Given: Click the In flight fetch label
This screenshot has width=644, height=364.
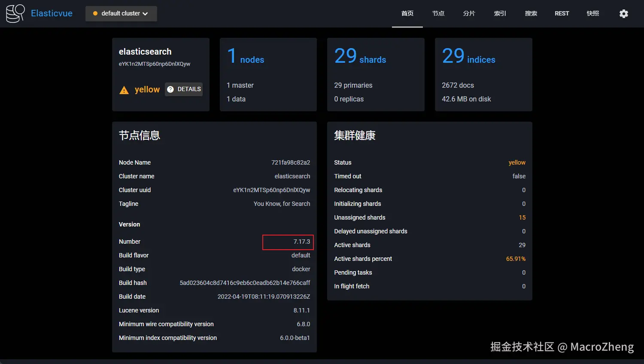Looking at the screenshot, I should point(352,286).
